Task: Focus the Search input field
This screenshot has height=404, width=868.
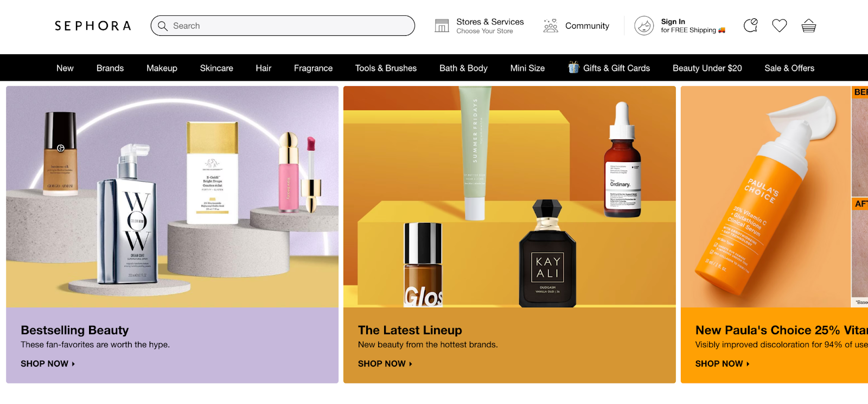Action: 283,25
